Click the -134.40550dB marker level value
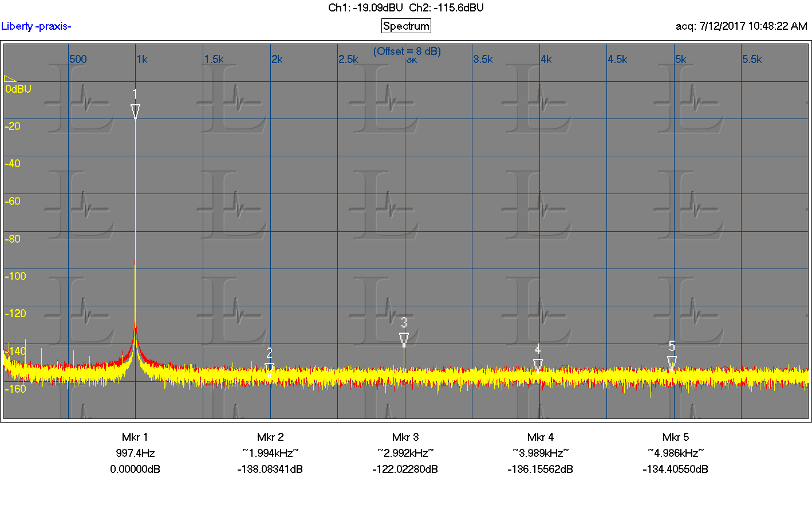The height and width of the screenshot is (505, 812). (676, 469)
